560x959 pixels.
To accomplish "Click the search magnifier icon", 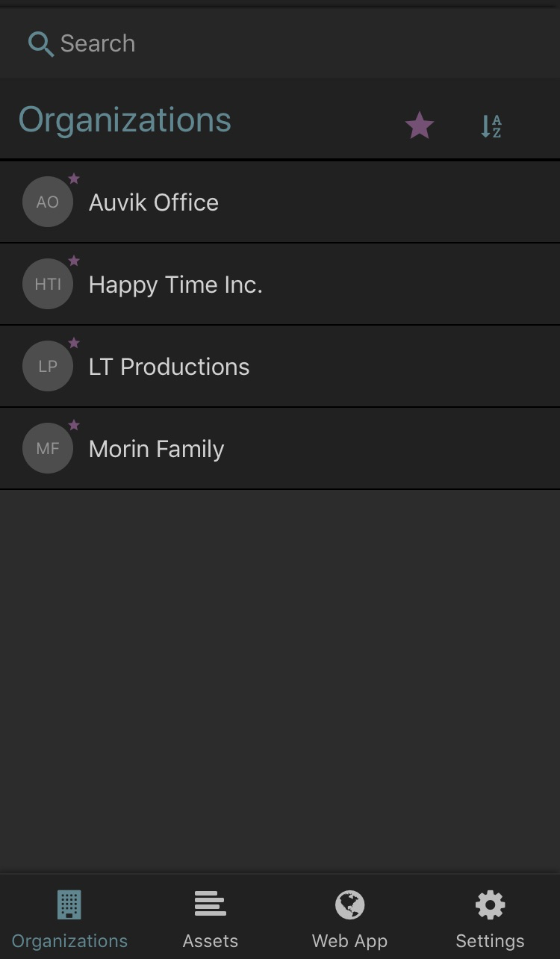I will (40, 44).
